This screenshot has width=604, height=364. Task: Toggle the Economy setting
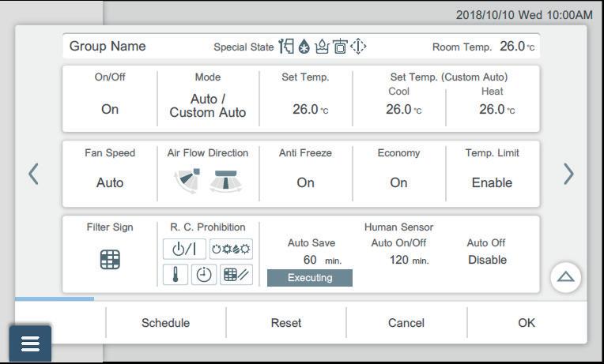pos(398,182)
